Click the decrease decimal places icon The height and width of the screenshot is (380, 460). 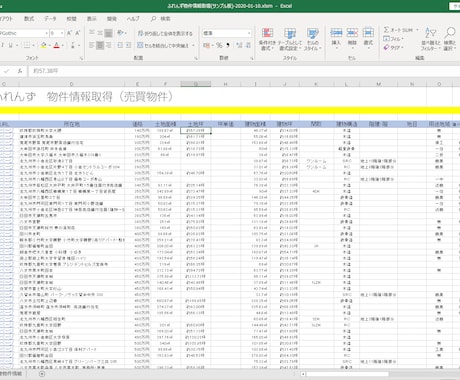(x=248, y=45)
